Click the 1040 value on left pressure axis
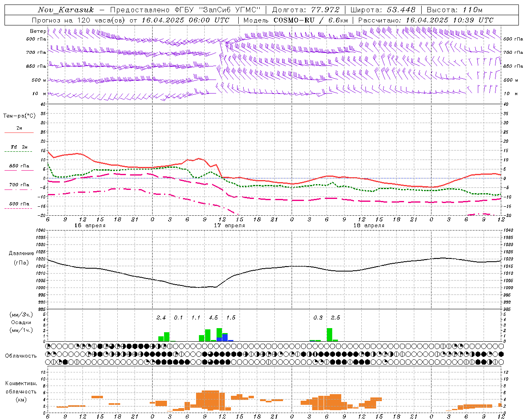The image size is (525, 420). (x=41, y=231)
